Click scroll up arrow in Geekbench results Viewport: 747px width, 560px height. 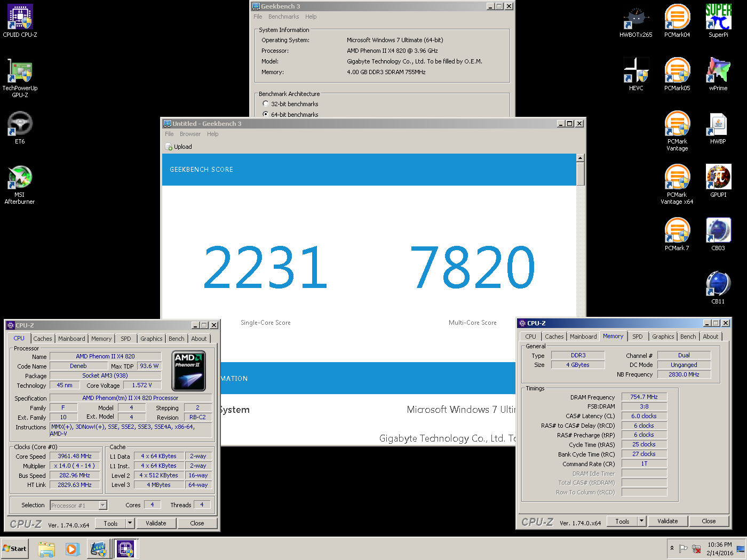581,158
